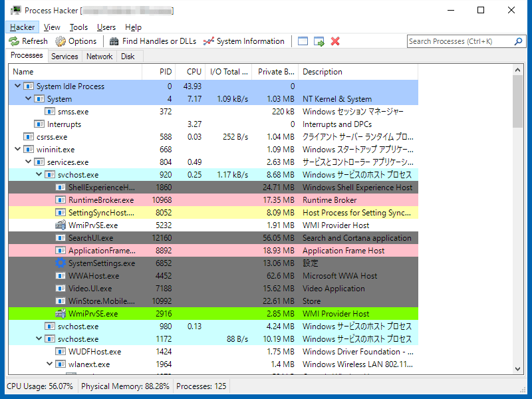
Task: Click the Video Application description
Action: tap(334, 289)
